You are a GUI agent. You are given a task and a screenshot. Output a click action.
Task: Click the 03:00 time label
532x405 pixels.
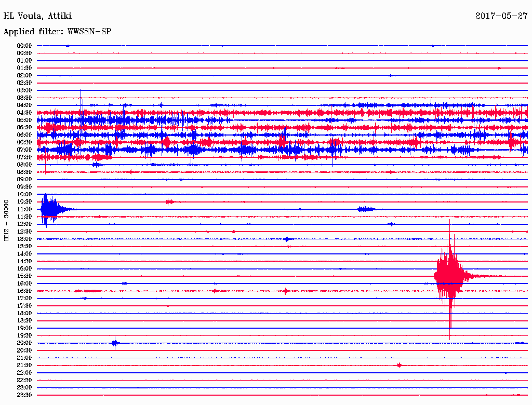24,90
